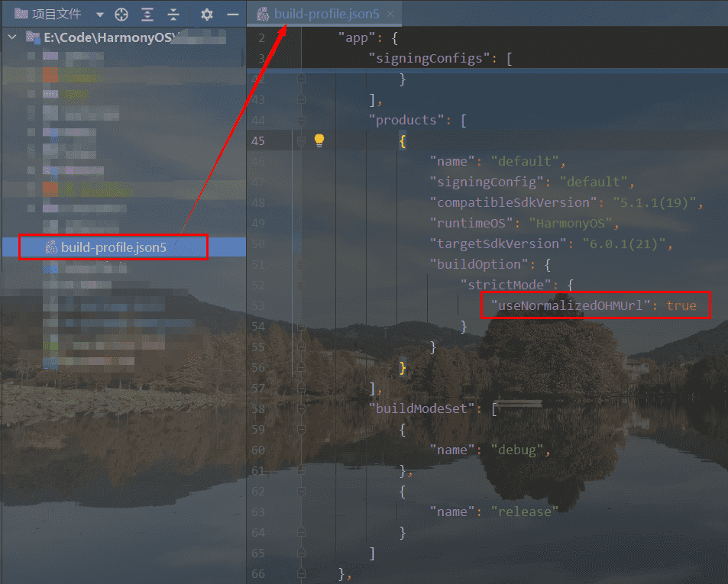Hide the project panel with the minus icon
728x584 pixels.
pos(232,15)
